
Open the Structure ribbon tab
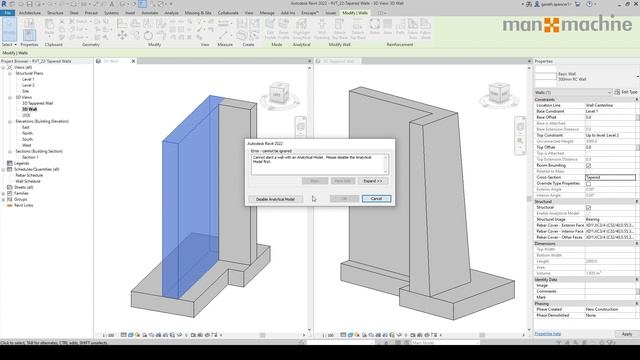[55, 13]
